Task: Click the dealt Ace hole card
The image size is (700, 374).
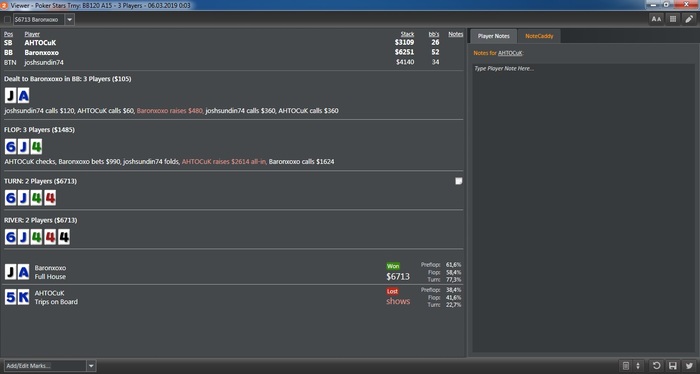Action: tap(23, 96)
